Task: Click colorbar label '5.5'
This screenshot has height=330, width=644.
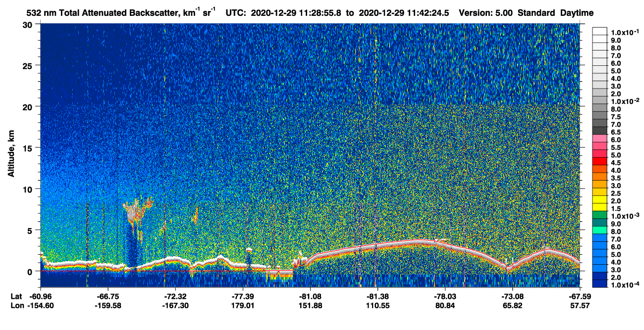Action: 615,147
